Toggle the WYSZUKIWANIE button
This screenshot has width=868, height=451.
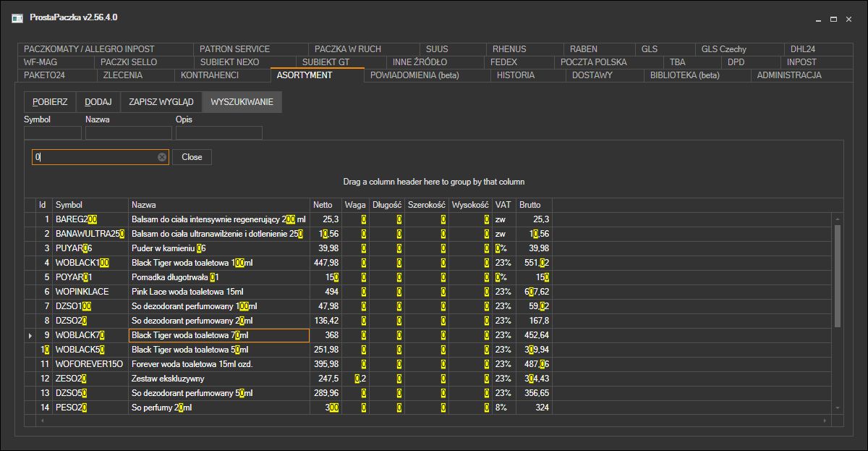tap(242, 102)
